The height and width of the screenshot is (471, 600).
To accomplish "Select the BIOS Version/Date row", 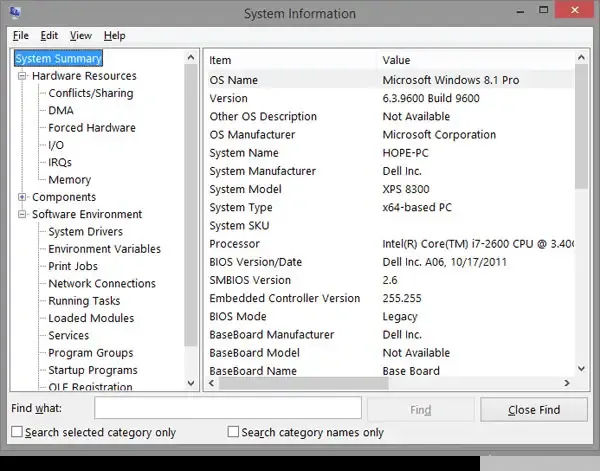I will point(390,262).
